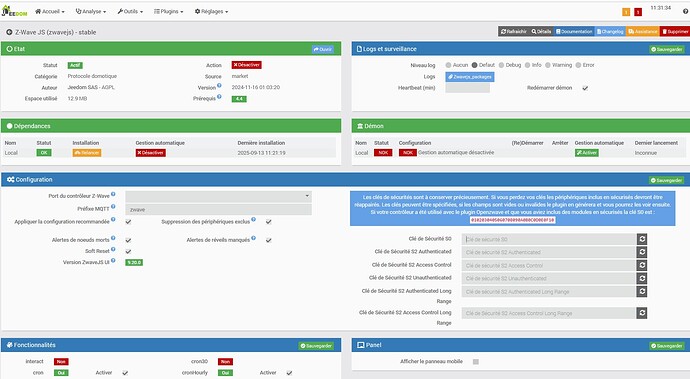The height and width of the screenshot is (379, 690).
Task: Open the Port du contrôleur Z-Wave dropdown
Action: click(x=218, y=196)
